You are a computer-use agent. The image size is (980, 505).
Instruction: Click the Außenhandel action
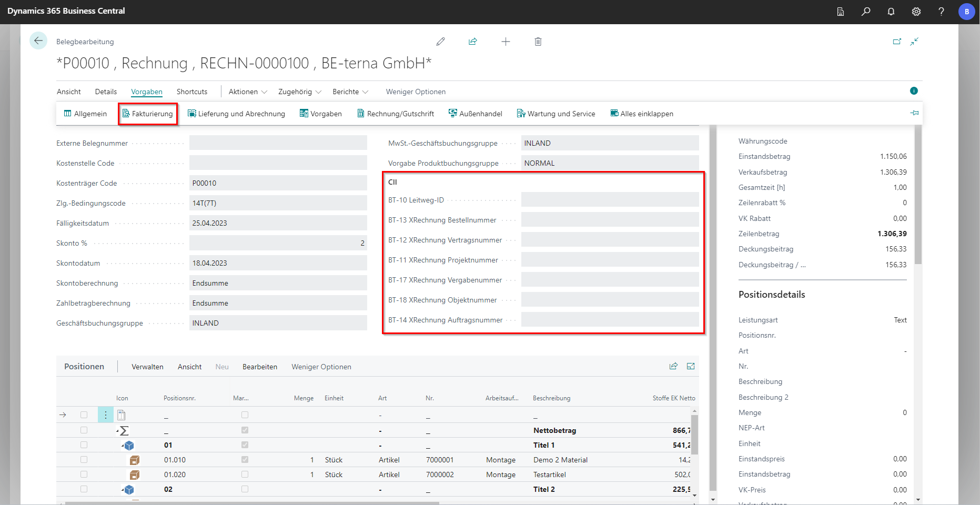pos(476,114)
